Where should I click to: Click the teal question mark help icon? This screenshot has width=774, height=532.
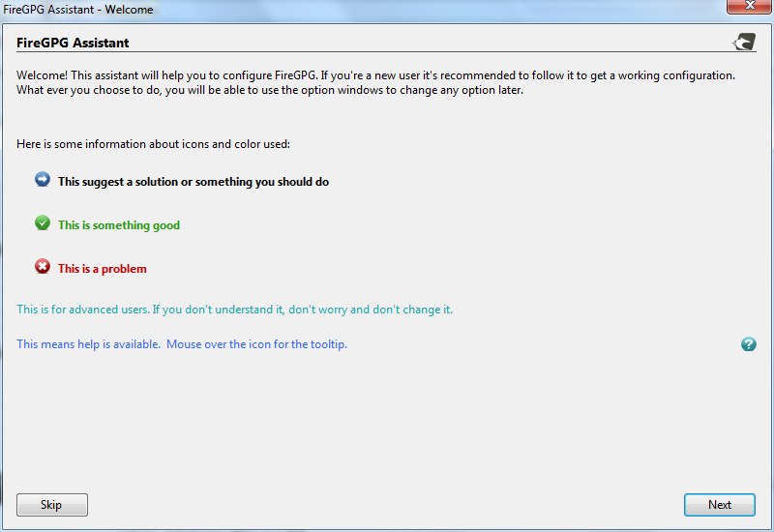(748, 344)
